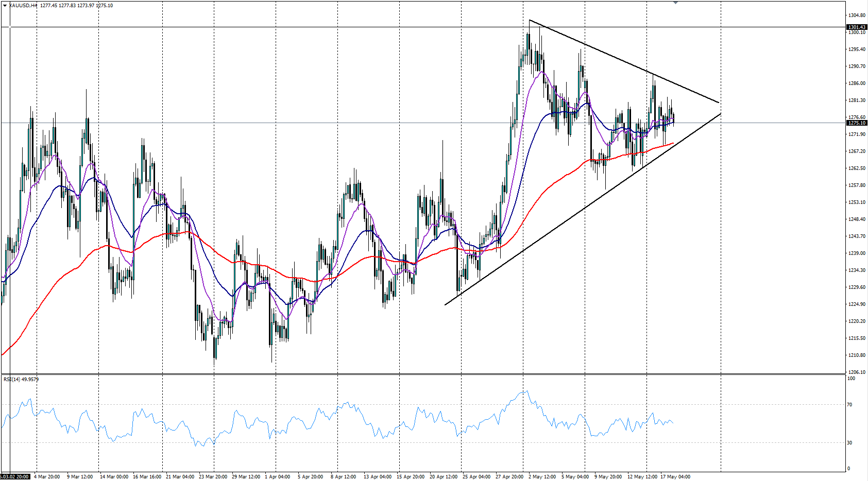Click the 1220.20 price scale label

coord(857,321)
